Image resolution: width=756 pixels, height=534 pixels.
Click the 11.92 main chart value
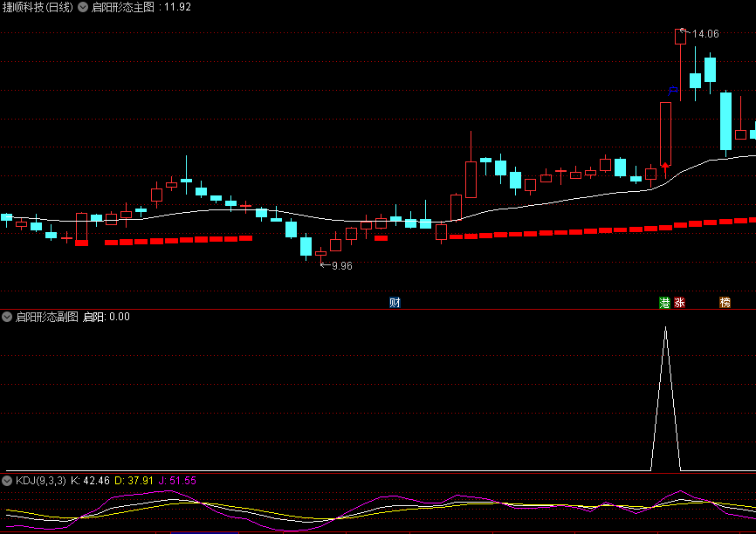point(177,7)
